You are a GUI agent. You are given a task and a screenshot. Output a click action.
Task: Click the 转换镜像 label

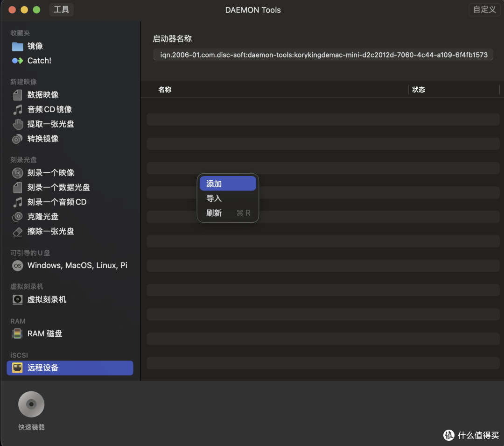[43, 139]
